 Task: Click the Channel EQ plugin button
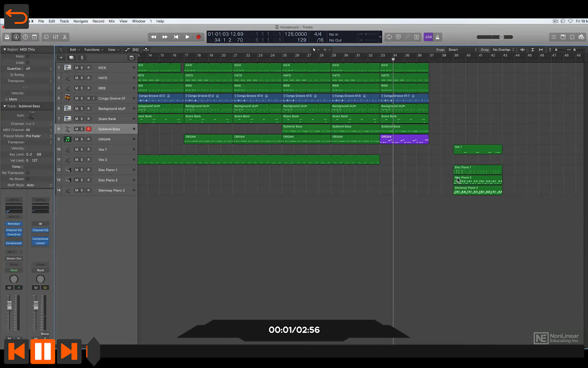(x=14, y=230)
